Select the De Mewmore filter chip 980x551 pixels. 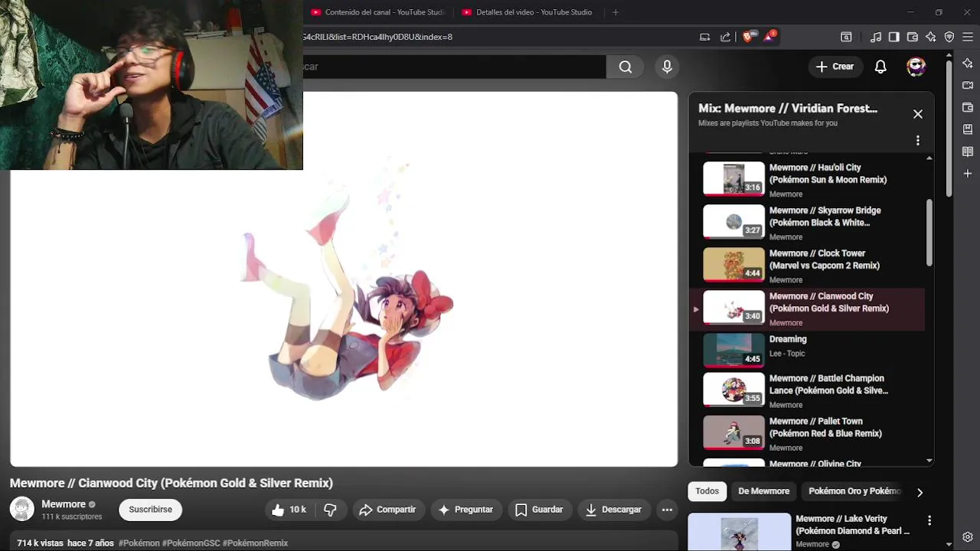(763, 491)
